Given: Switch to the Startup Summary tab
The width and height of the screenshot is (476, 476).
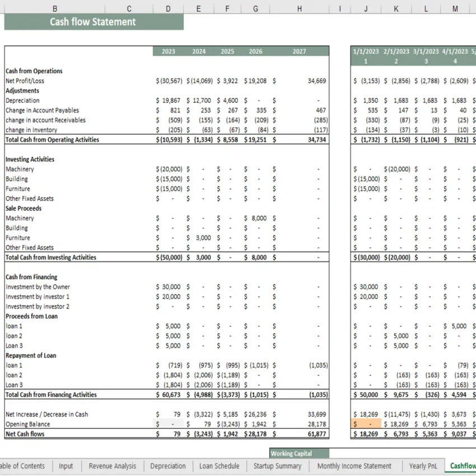Looking at the screenshot, I should click(x=278, y=465).
